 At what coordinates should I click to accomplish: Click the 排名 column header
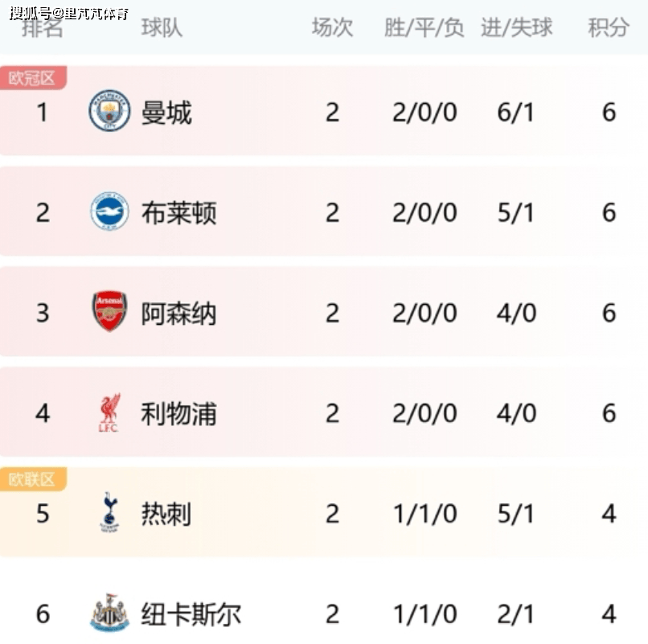point(42,27)
